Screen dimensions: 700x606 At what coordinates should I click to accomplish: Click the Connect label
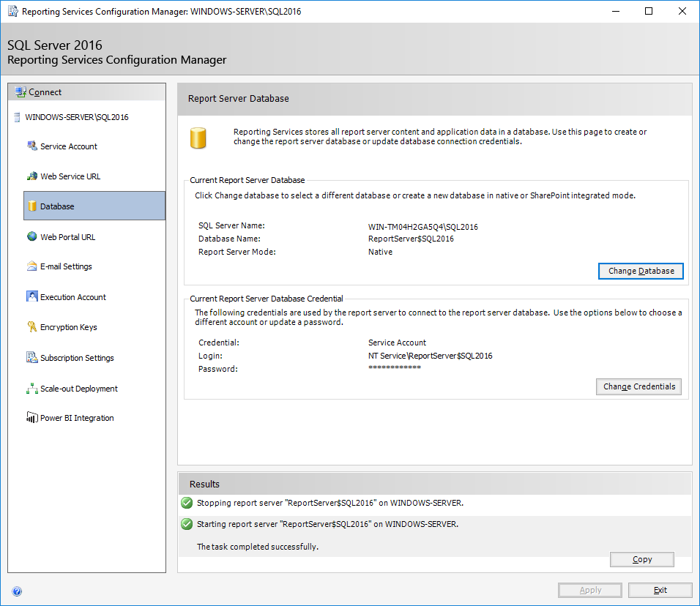(x=45, y=92)
